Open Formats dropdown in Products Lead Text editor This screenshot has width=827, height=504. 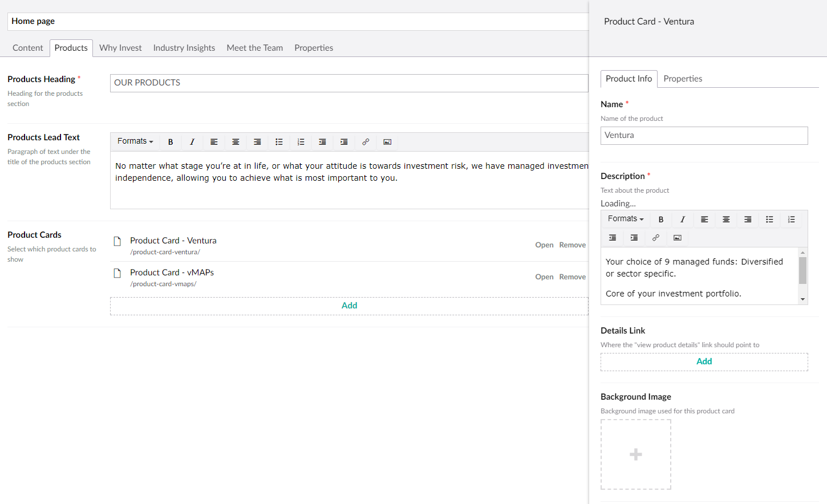pyautogui.click(x=135, y=141)
